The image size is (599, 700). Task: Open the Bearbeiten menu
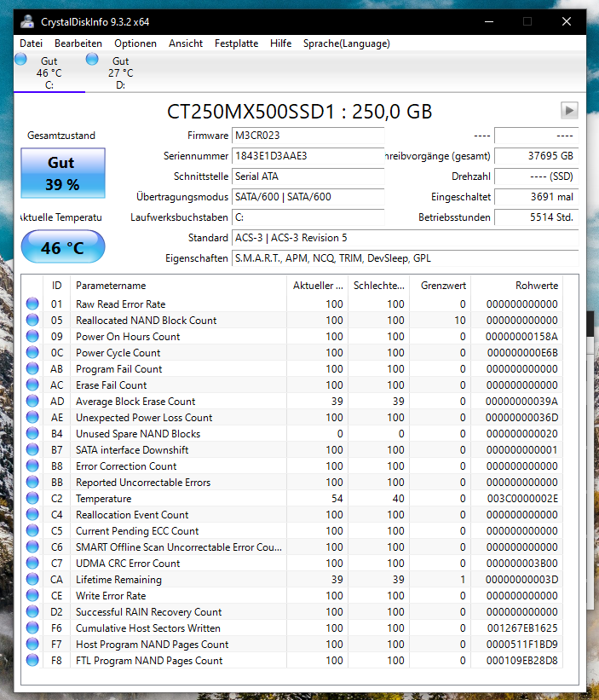[78, 43]
